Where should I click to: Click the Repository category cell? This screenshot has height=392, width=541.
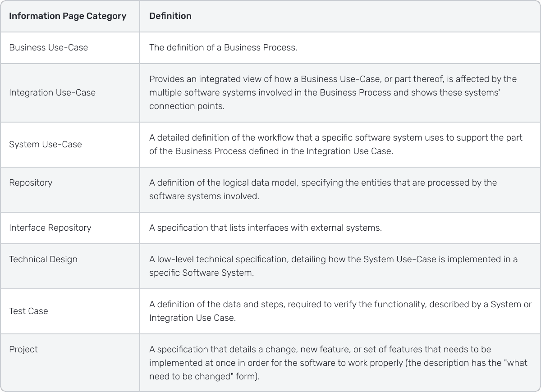coord(31,182)
